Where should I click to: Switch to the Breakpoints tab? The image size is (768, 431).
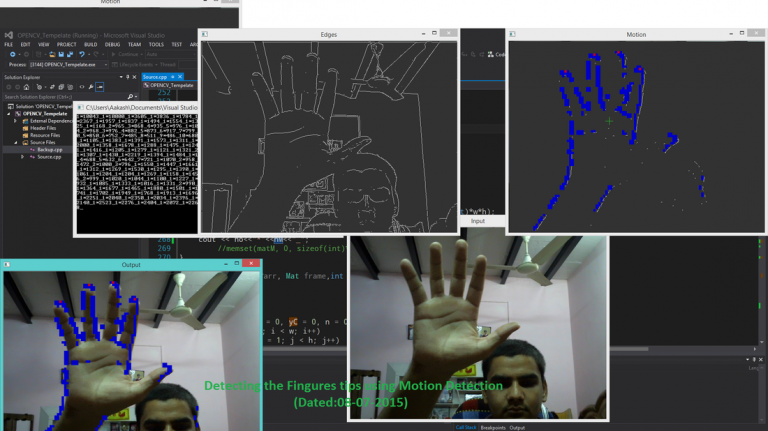[x=493, y=428]
